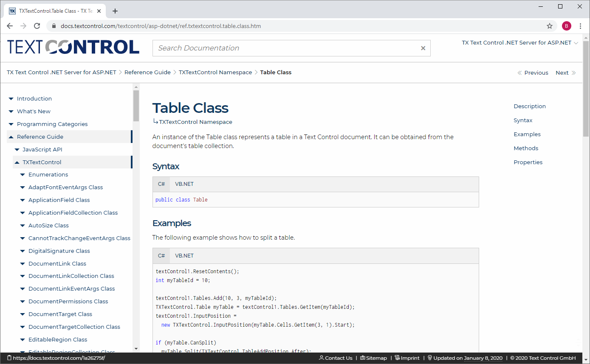Screen dimensions: 590x364
Task: Expand the JavaScript API node
Action: tap(17, 150)
